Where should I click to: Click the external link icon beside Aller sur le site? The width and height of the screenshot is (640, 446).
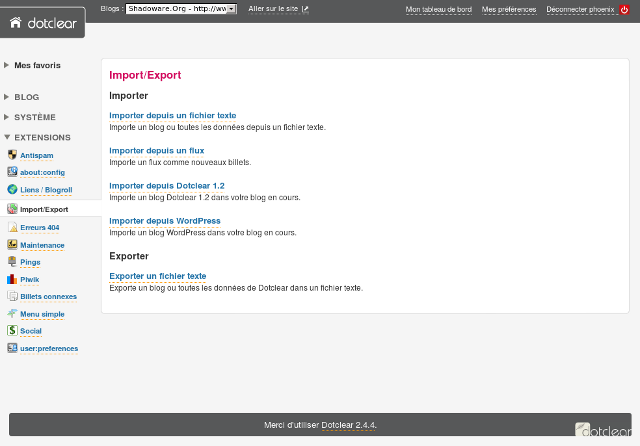[x=305, y=9]
